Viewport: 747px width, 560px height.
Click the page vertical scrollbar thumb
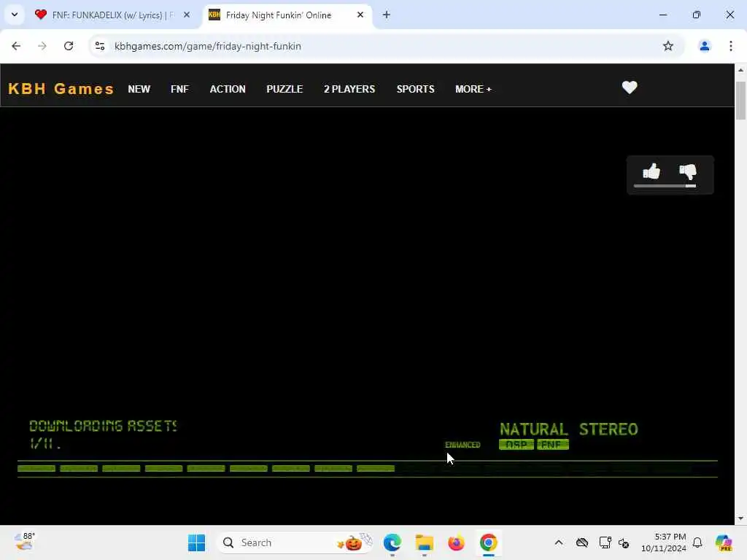(x=740, y=101)
